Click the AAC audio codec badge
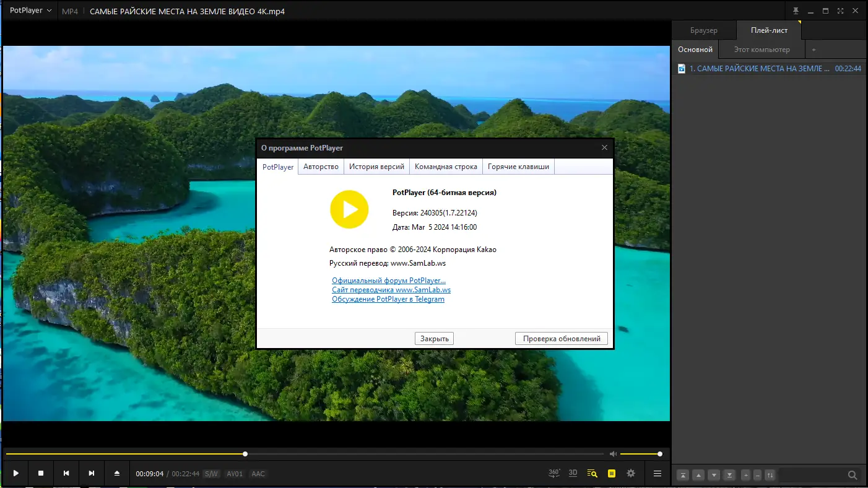 point(258,474)
